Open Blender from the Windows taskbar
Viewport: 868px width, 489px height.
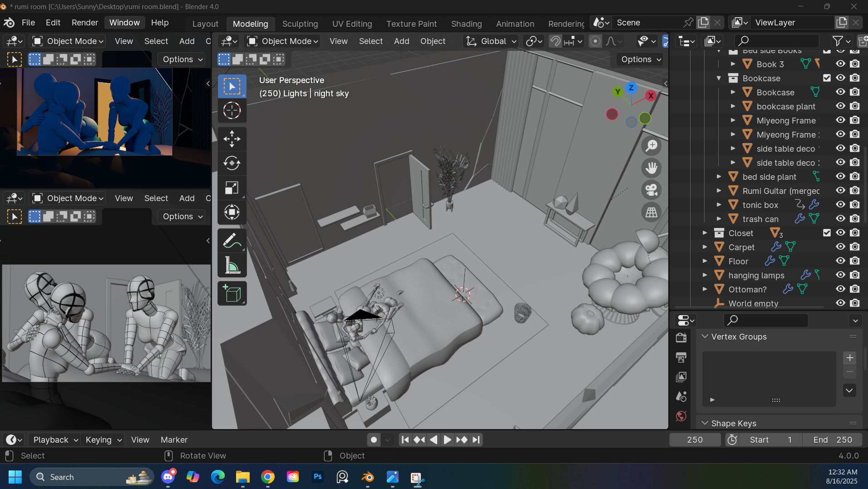point(367,477)
